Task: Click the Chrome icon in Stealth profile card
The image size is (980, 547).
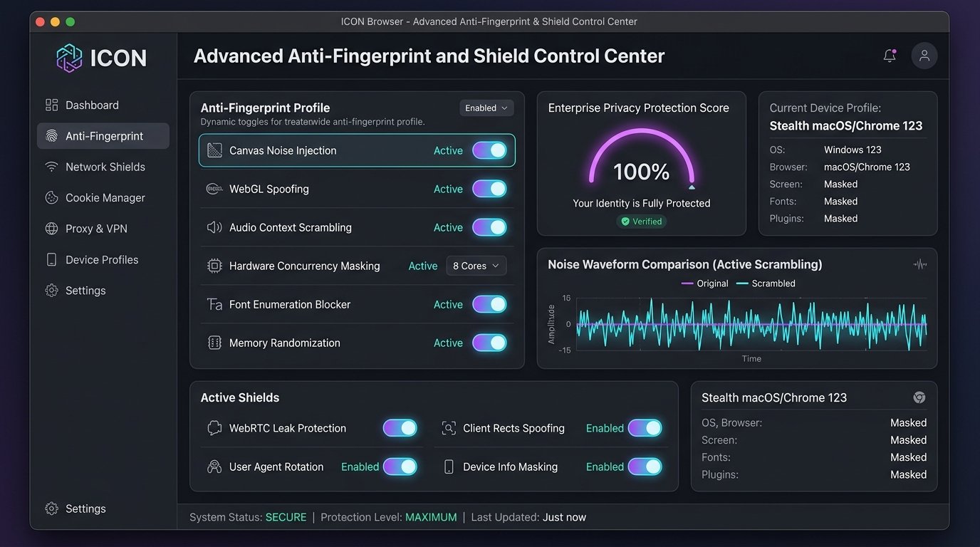Action: point(919,397)
